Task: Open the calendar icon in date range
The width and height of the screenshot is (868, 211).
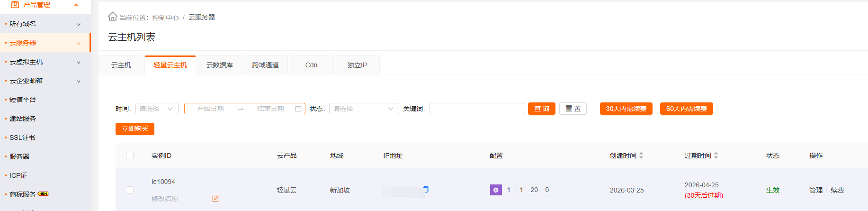Action: 298,109
